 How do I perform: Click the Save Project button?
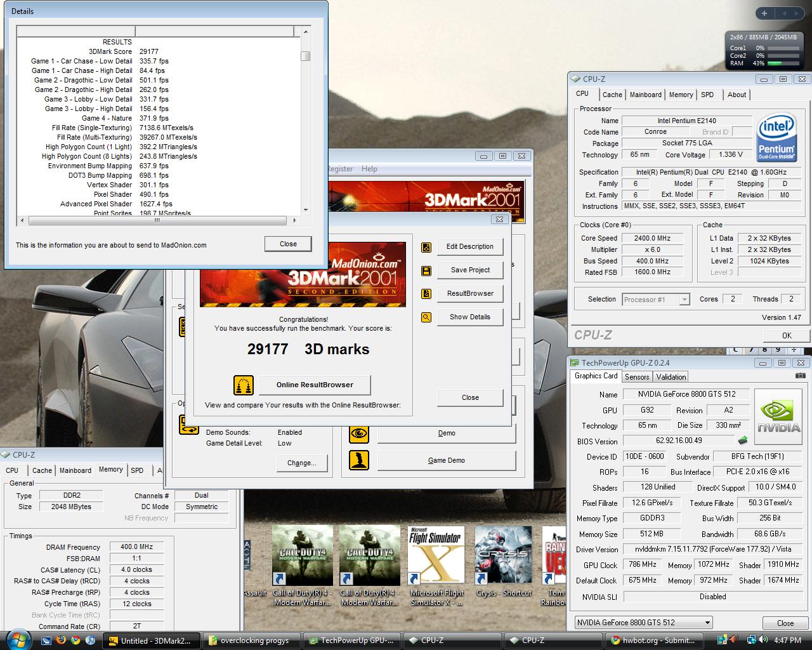(470, 270)
